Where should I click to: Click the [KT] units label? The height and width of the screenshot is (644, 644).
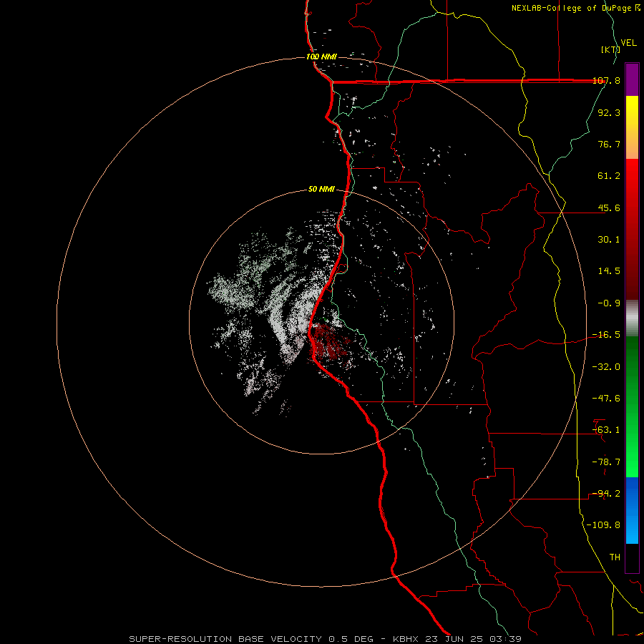tap(610, 49)
